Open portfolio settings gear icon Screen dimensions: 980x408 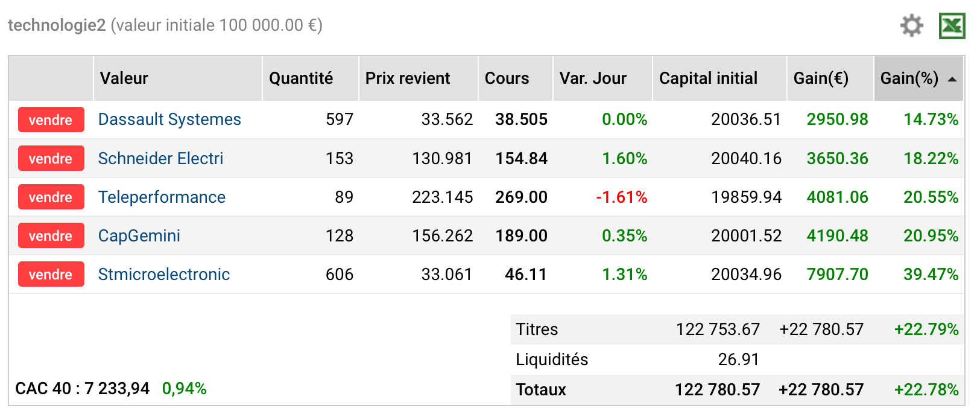(911, 26)
